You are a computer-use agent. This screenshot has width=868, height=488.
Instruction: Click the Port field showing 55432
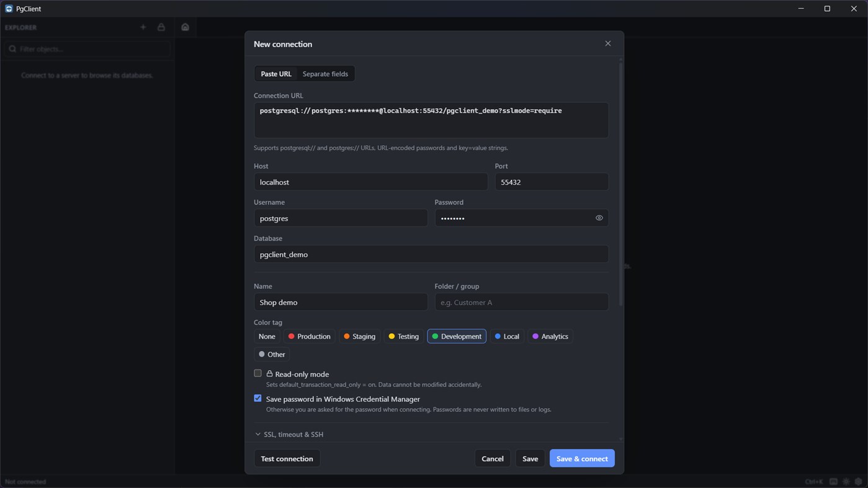[x=552, y=182]
